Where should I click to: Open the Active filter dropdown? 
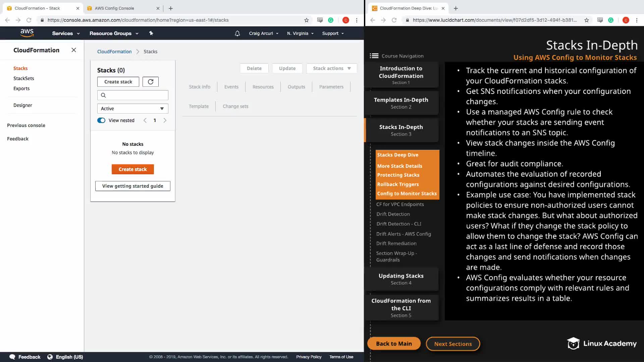click(x=132, y=109)
